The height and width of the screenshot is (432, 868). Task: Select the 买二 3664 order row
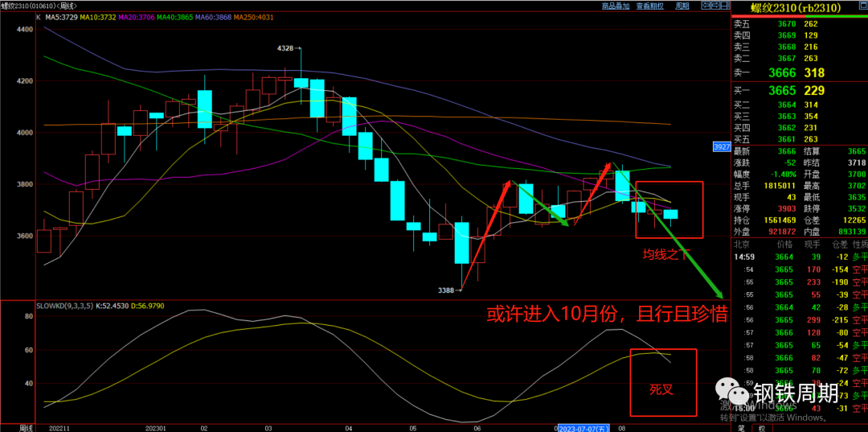pyautogui.click(x=800, y=105)
